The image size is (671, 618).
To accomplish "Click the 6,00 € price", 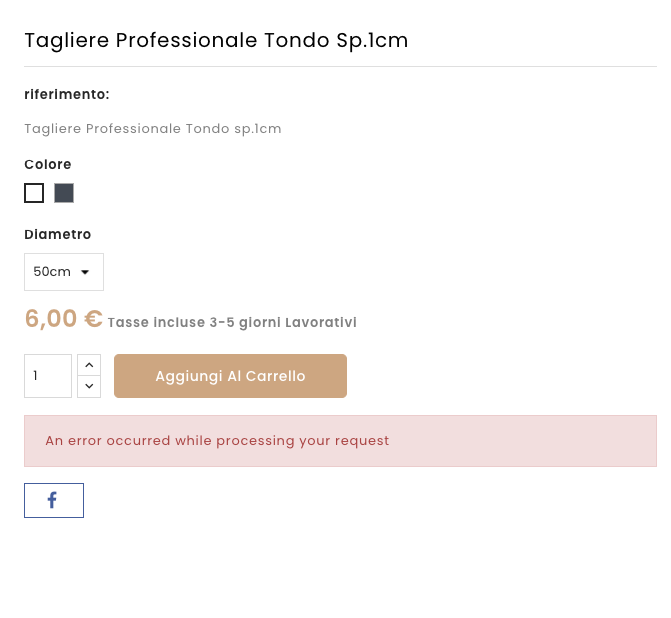I will (x=63, y=319).
